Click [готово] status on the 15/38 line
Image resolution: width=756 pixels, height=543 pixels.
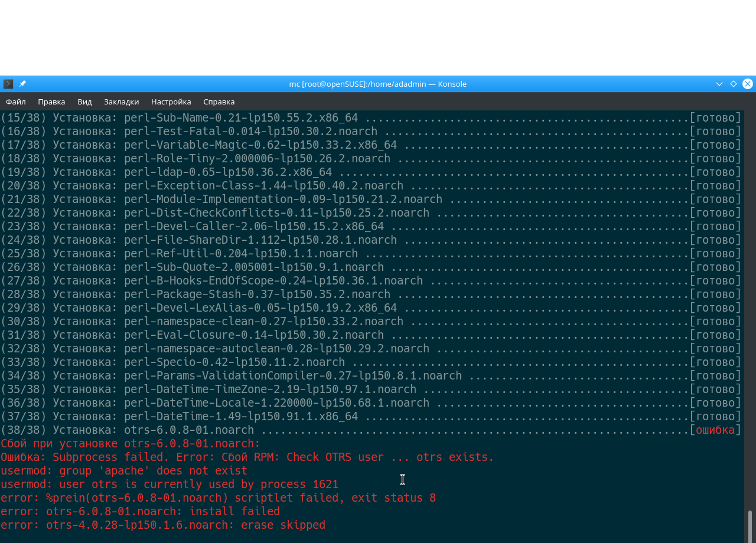pyautogui.click(x=715, y=117)
